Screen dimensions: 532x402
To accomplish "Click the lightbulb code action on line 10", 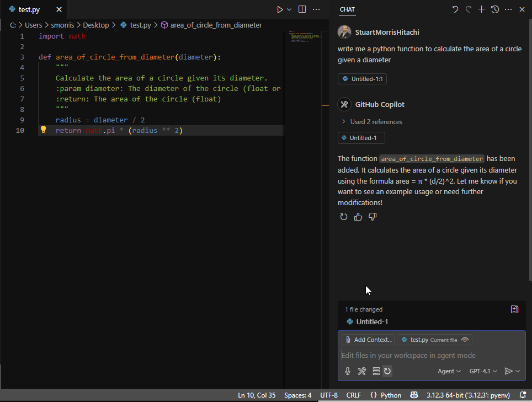I will pos(44,130).
